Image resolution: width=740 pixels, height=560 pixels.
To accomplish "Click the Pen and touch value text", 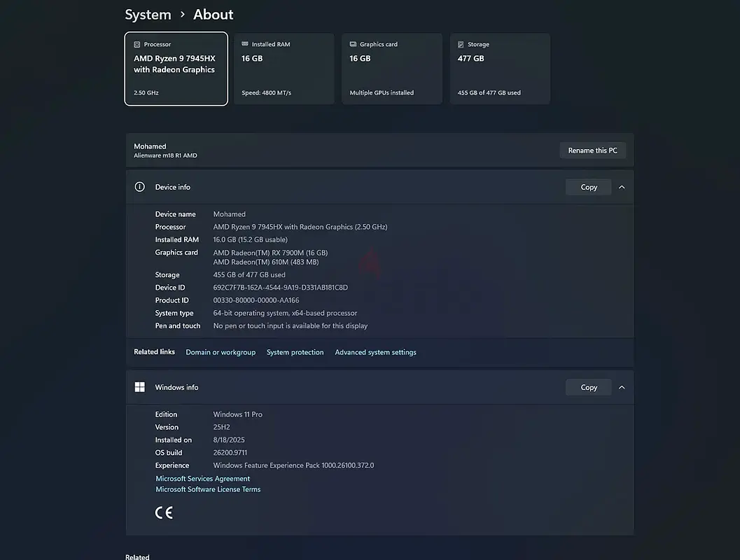I will point(291,325).
